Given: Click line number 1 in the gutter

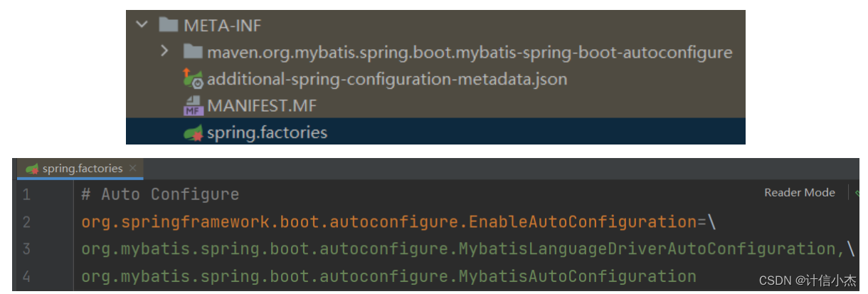Looking at the screenshot, I should pyautogui.click(x=26, y=194).
